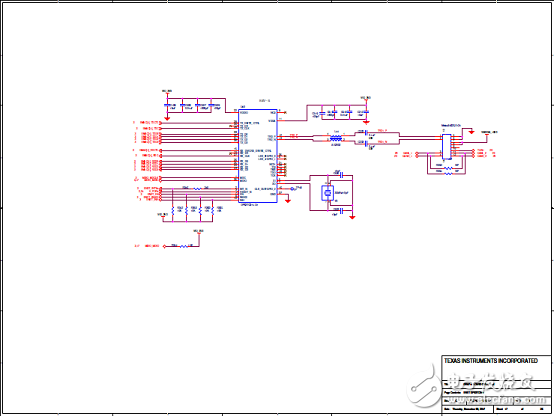Click the ground symbol above the right connector
Screen dimensions: 554x416
tap(471, 132)
